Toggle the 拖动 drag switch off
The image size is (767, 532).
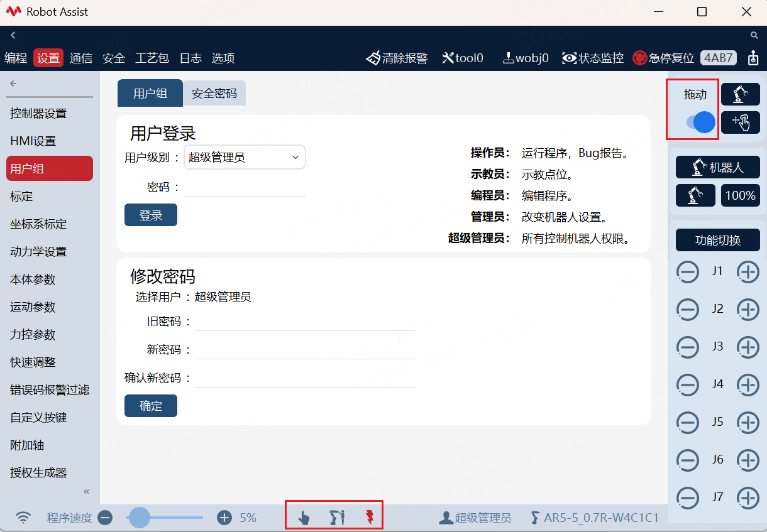click(700, 122)
